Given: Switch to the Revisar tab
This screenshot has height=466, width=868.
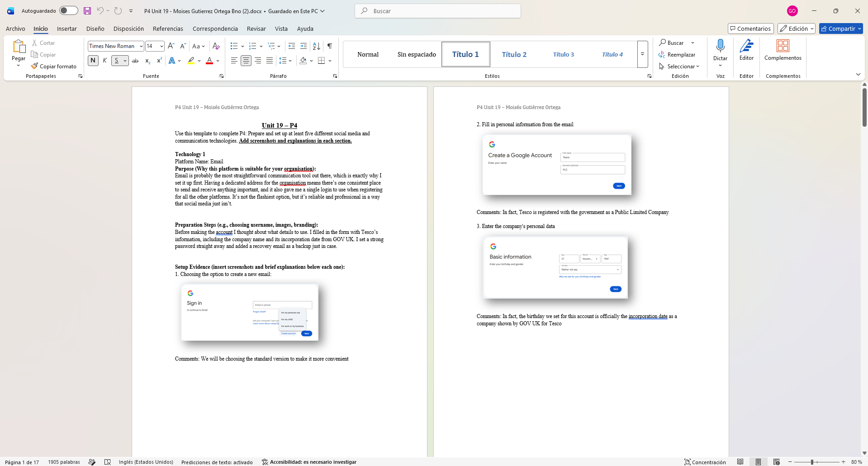Looking at the screenshot, I should click(x=256, y=29).
